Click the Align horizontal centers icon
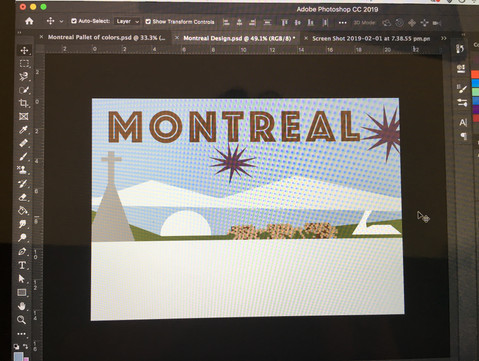The image size is (479, 361). tap(239, 22)
